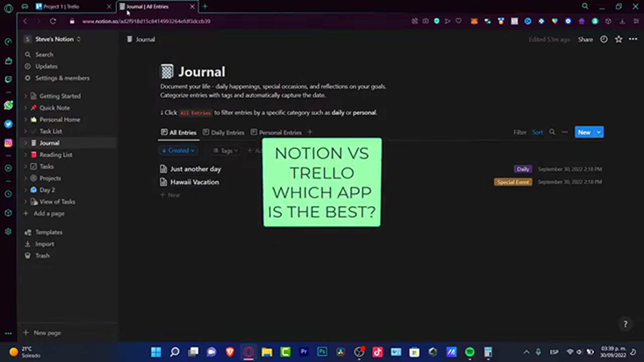Click the Sort button
The width and height of the screenshot is (644, 362).
[537, 132]
